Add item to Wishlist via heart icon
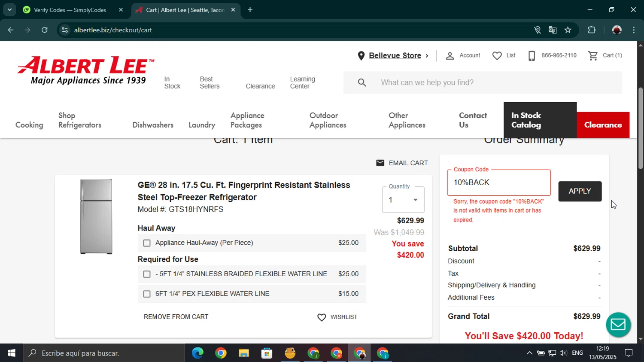Screen dimensions: 644x362 [x=322, y=317]
